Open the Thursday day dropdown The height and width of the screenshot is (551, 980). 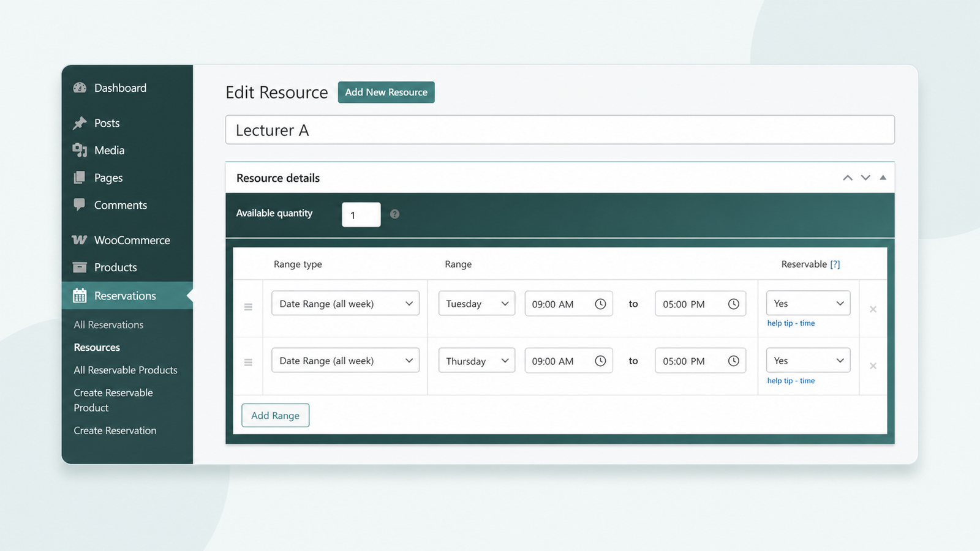477,361
